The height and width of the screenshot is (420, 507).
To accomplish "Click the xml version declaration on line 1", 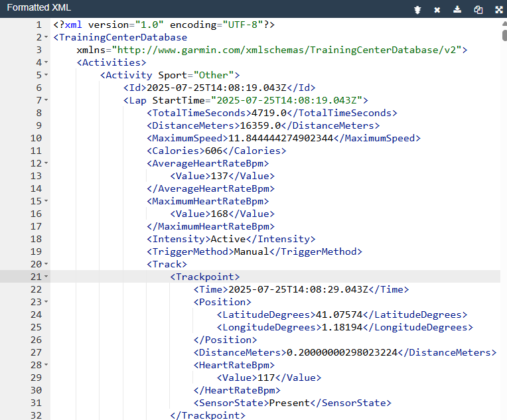I will pos(164,25).
